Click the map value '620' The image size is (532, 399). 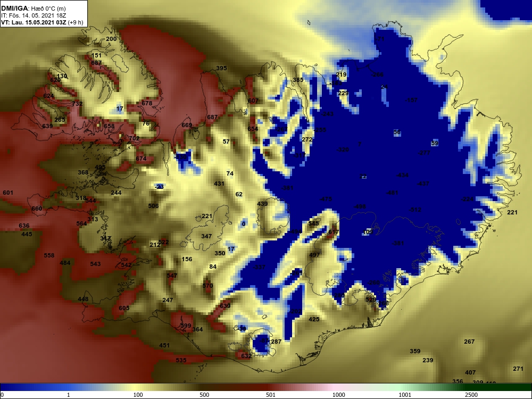click(55, 80)
